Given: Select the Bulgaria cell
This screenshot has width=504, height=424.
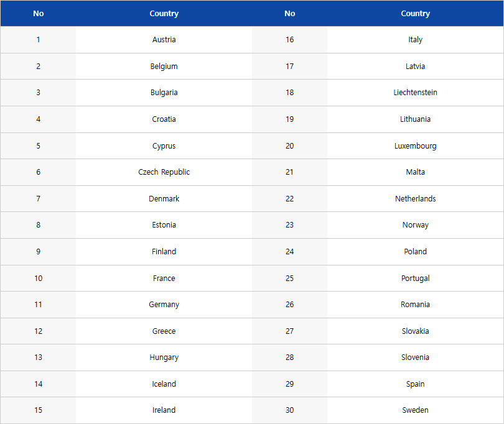Looking at the screenshot, I should click(x=164, y=93).
